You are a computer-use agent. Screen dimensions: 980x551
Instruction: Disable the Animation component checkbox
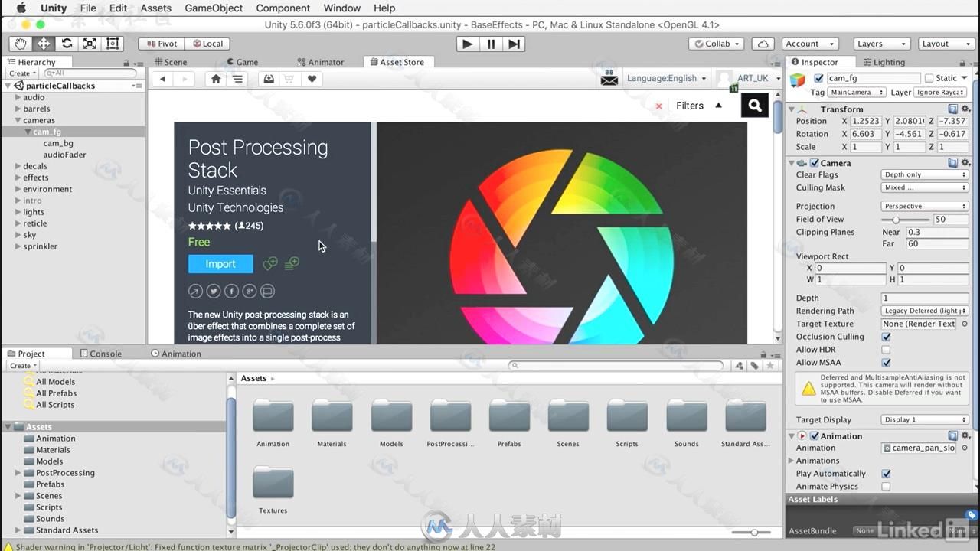point(815,436)
